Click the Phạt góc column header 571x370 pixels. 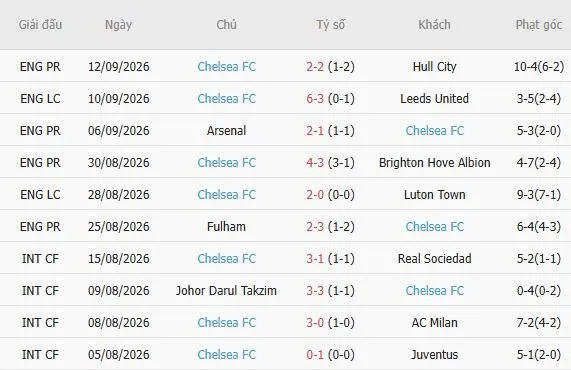coord(539,25)
